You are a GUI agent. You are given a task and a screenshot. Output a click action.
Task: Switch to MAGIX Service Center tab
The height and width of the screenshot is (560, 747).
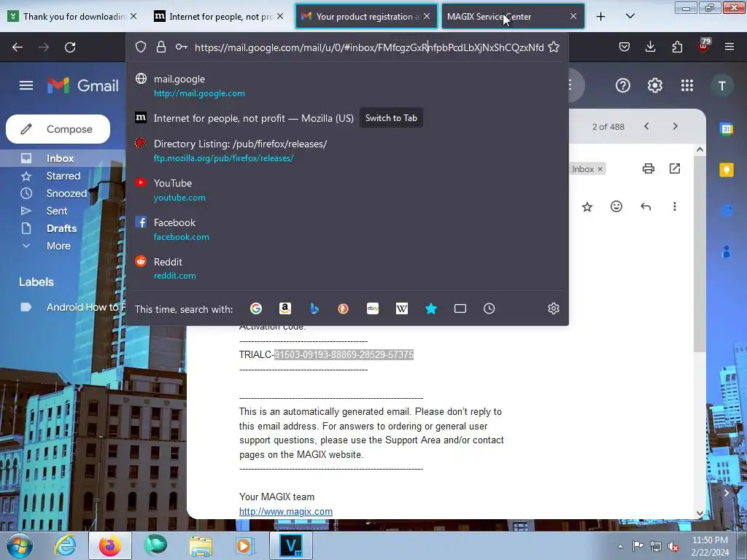tap(513, 16)
